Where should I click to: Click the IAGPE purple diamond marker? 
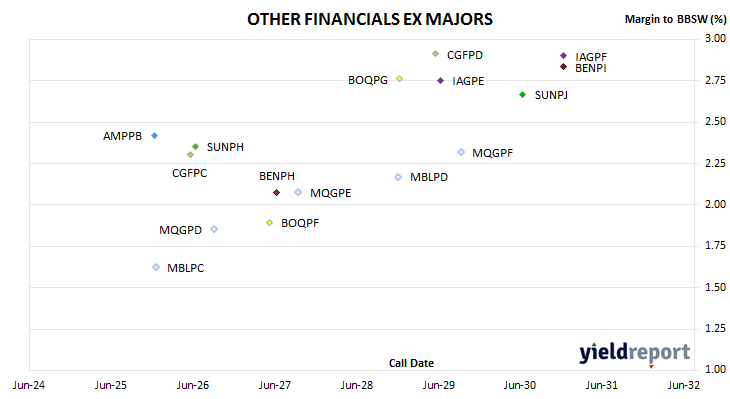(x=440, y=81)
